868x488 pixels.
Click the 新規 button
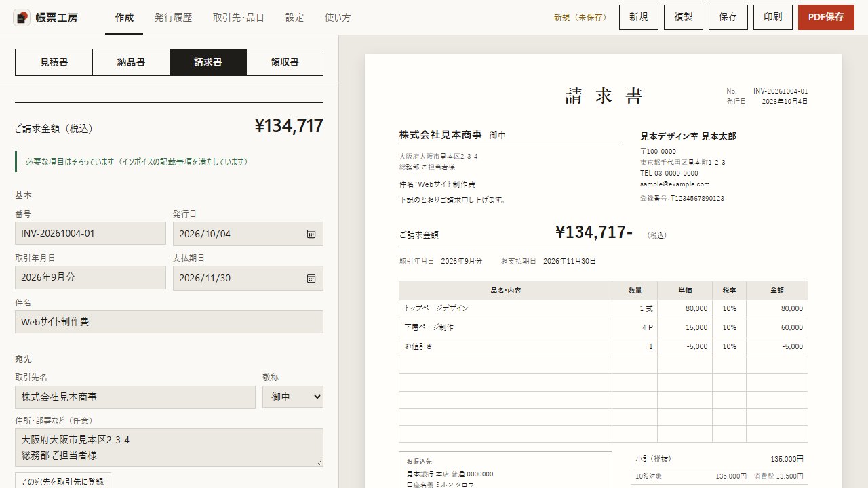click(x=639, y=18)
